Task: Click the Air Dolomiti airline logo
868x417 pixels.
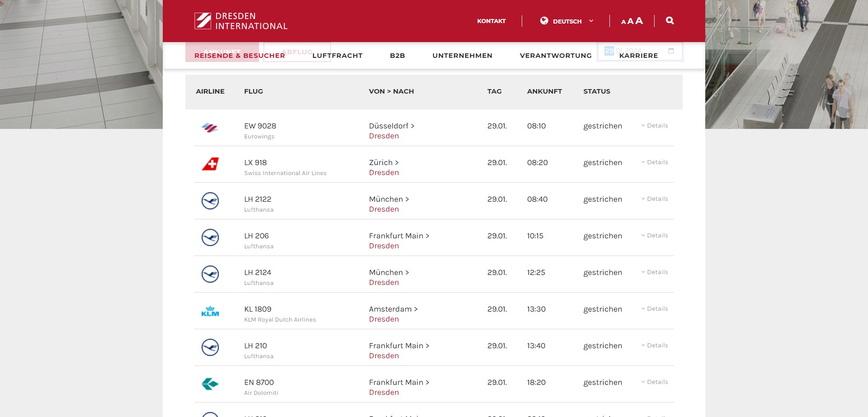Action: click(210, 384)
